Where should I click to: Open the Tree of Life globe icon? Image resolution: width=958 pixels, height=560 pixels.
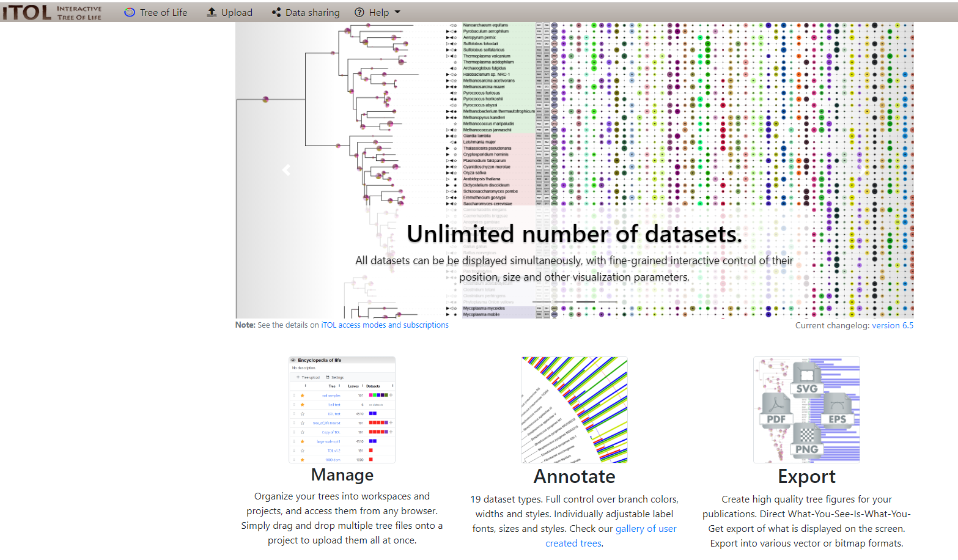click(129, 12)
